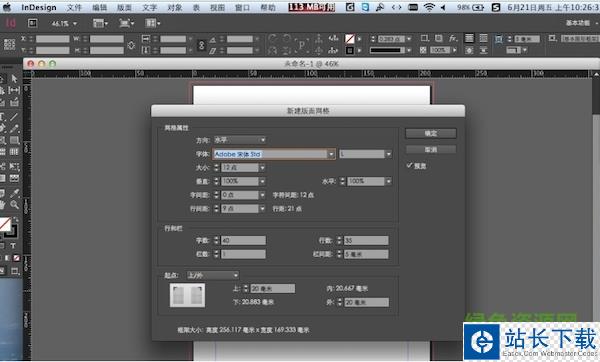
Task: Open the InDesign menu
Action: pos(39,7)
